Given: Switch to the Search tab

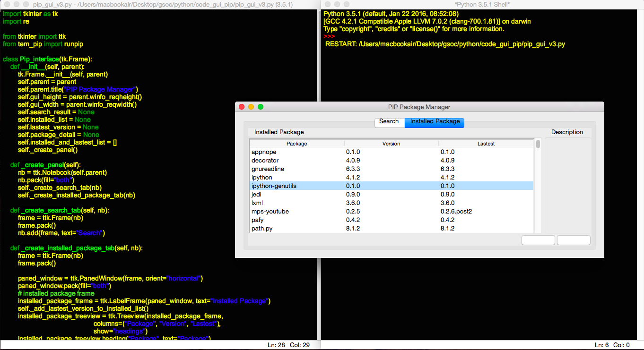Looking at the screenshot, I should [389, 122].
